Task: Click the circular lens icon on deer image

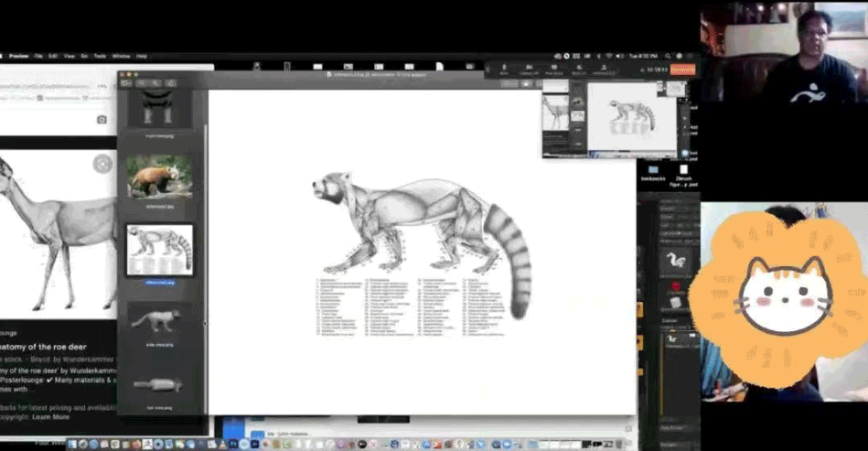Action: pyautogui.click(x=102, y=164)
